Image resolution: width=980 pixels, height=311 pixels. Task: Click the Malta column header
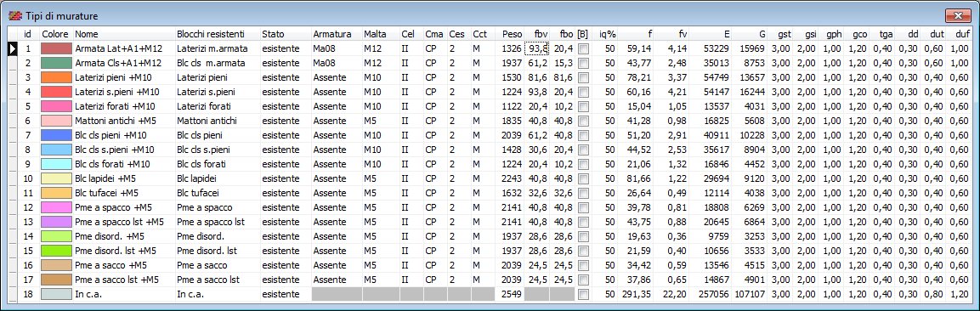pos(381,34)
